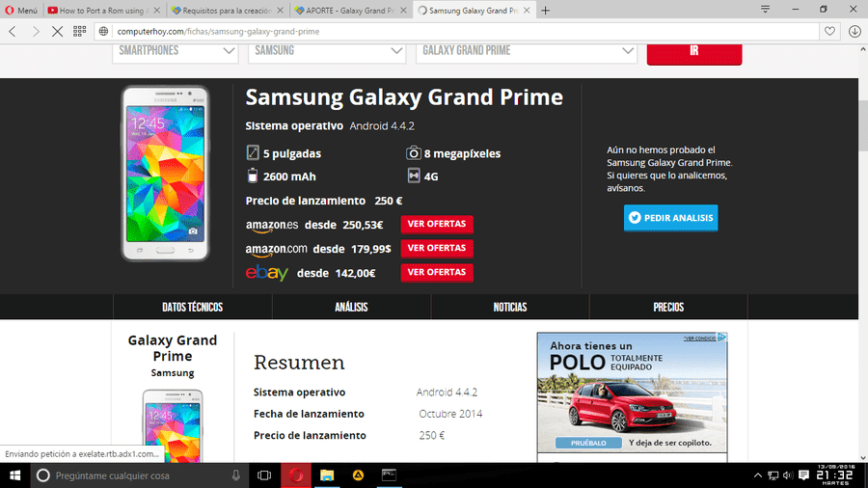Open the ANÁLISIS section
The image size is (868, 488).
(x=351, y=307)
